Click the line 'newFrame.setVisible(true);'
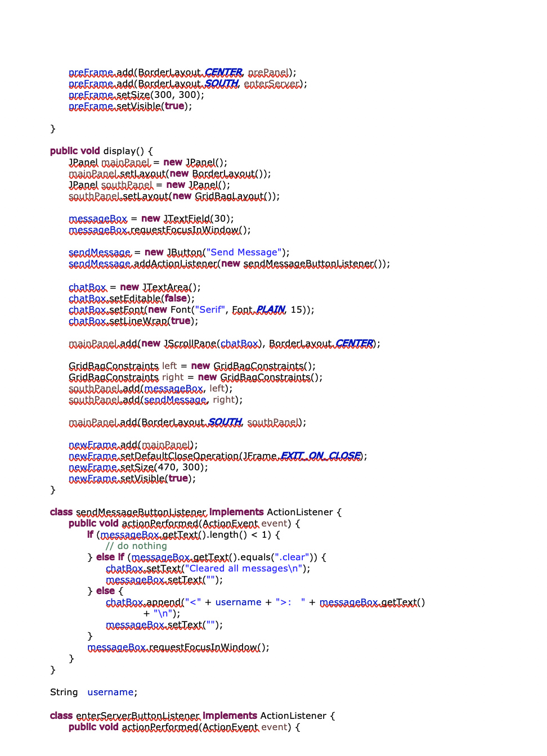The image size is (547, 756). click(x=132, y=479)
